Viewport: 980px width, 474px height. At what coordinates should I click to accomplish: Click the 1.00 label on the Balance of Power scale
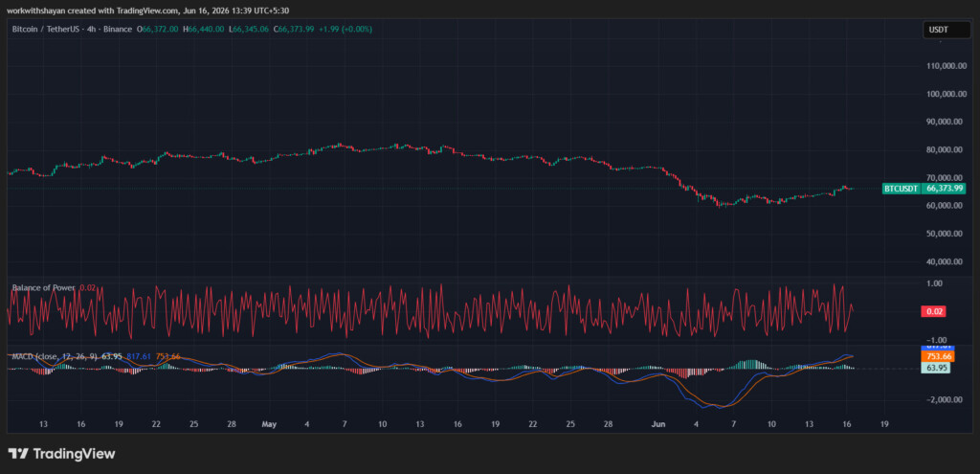coord(934,283)
